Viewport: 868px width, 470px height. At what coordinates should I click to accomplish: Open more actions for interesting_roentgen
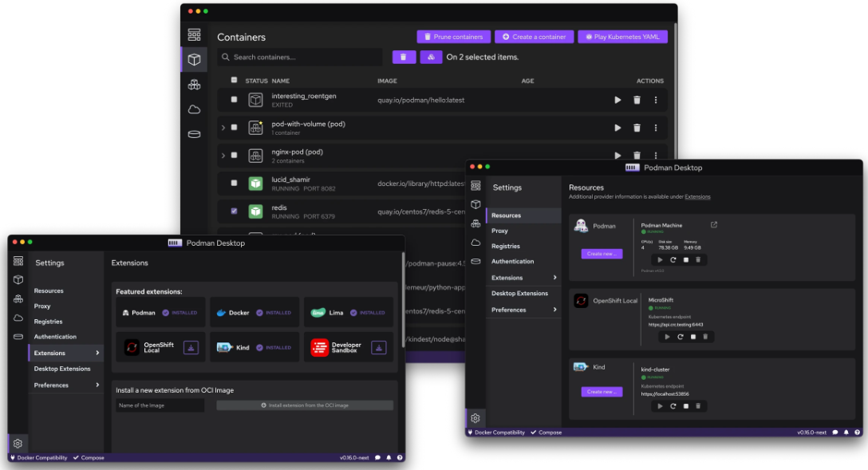pos(656,101)
